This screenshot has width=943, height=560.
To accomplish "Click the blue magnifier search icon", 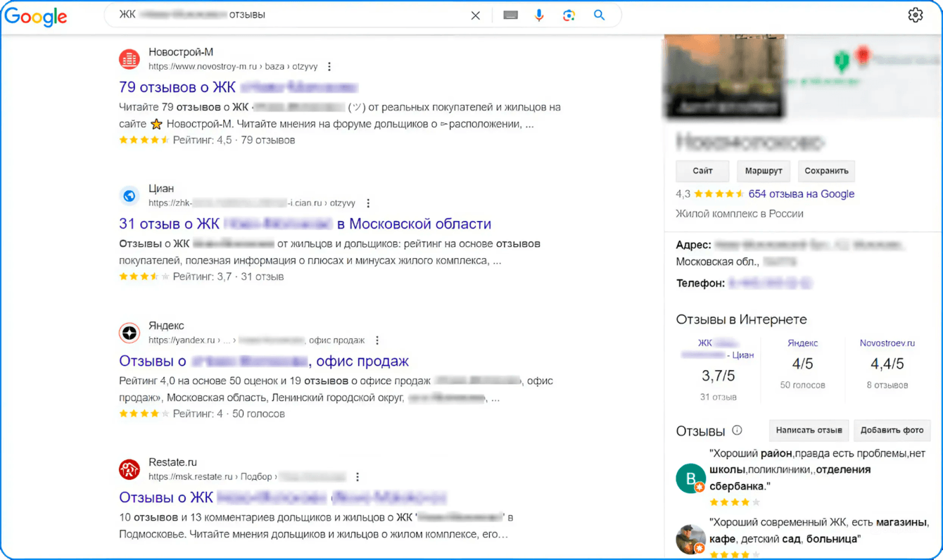I will [x=599, y=15].
